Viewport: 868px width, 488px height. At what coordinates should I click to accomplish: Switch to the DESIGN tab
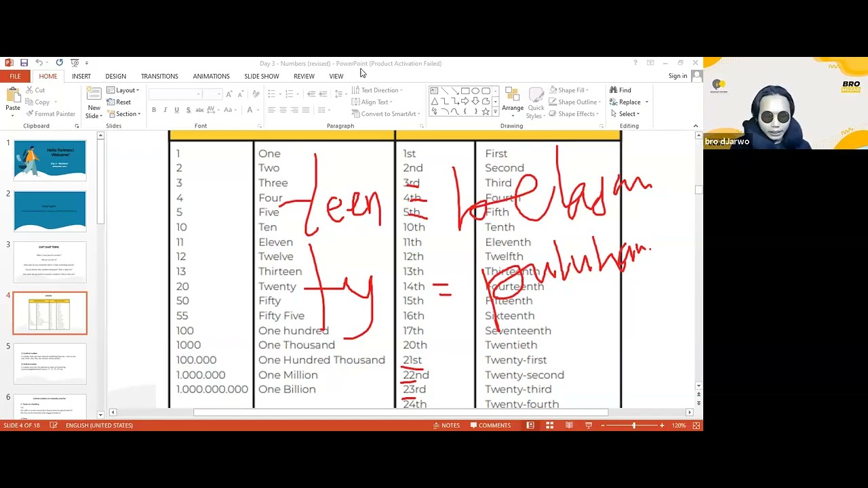[115, 77]
